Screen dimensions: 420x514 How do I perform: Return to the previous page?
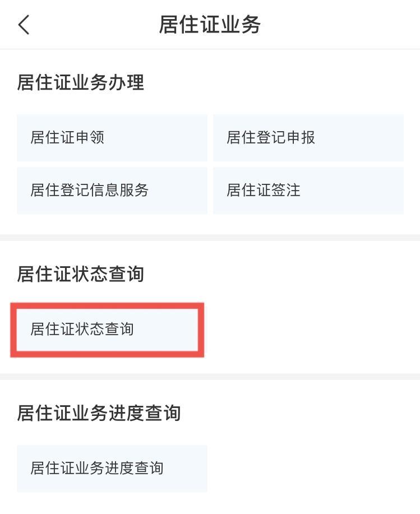[24, 25]
